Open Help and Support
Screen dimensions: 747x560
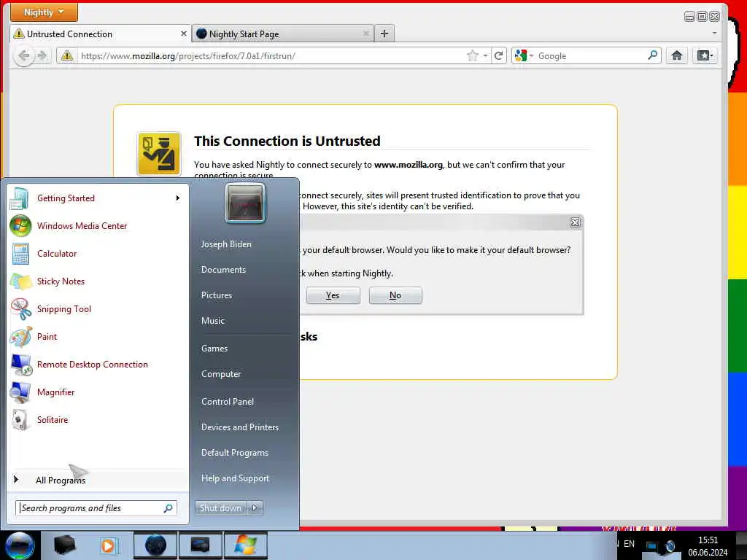coord(235,478)
